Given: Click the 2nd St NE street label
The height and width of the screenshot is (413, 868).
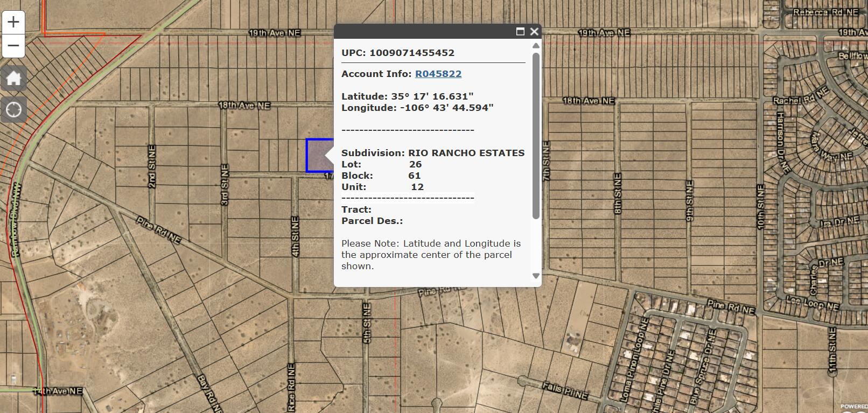Looking at the screenshot, I should [x=152, y=166].
